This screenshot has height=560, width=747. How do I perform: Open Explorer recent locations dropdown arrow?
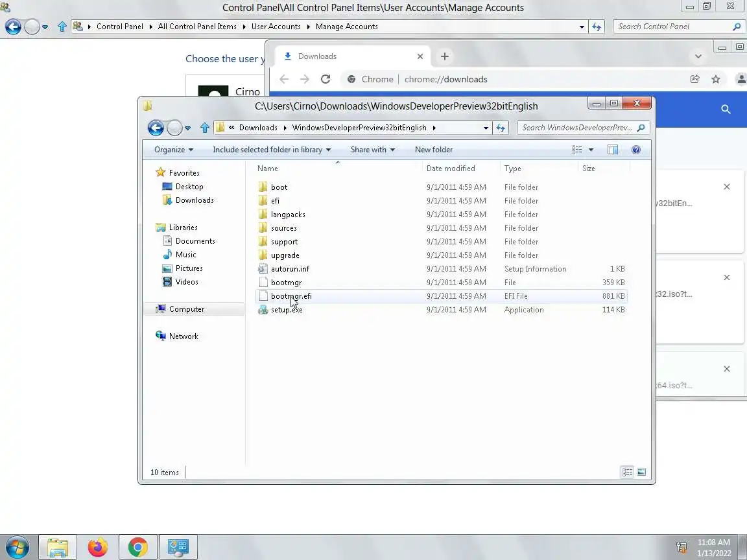click(187, 128)
